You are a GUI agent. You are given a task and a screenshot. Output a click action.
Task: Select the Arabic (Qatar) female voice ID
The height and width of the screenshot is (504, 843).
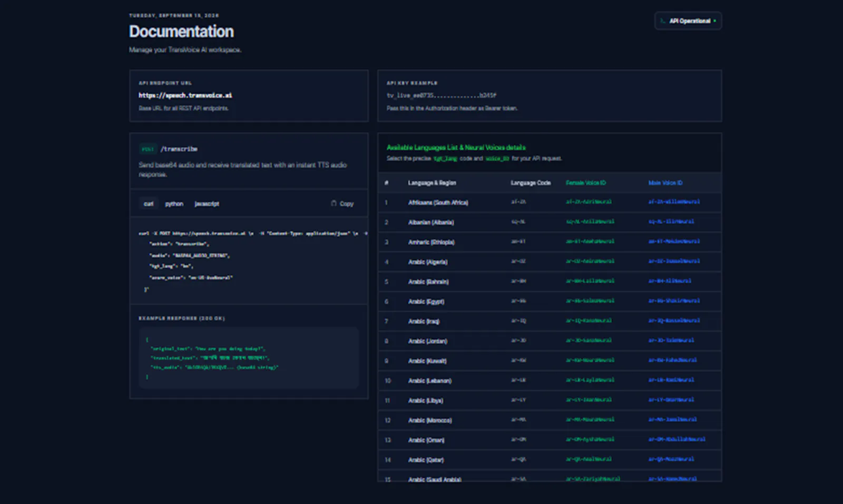coord(589,459)
